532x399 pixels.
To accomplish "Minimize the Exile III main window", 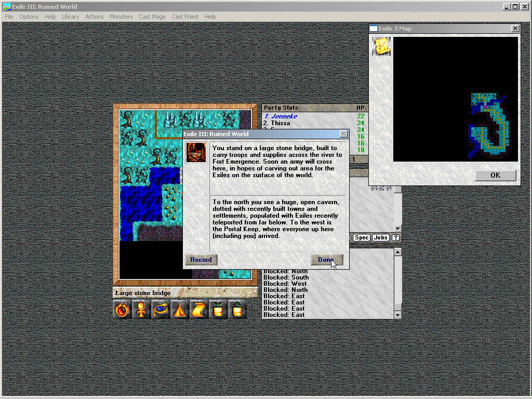I will coord(507,6).
